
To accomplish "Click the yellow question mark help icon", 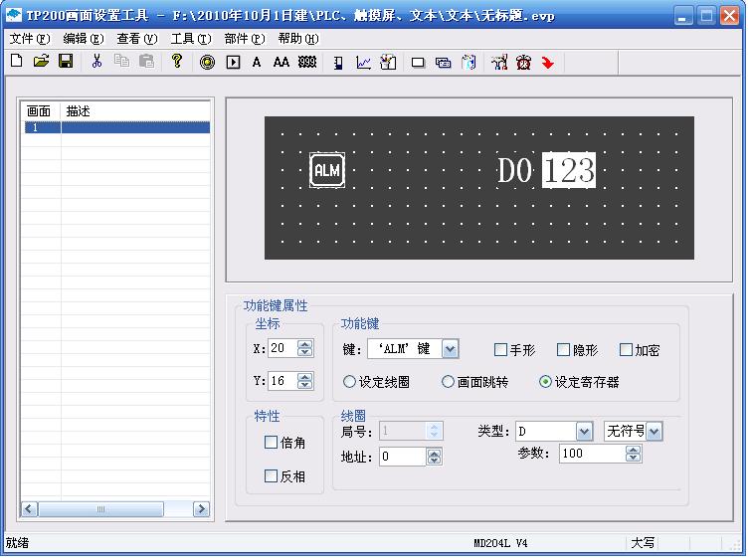I will coord(177,62).
